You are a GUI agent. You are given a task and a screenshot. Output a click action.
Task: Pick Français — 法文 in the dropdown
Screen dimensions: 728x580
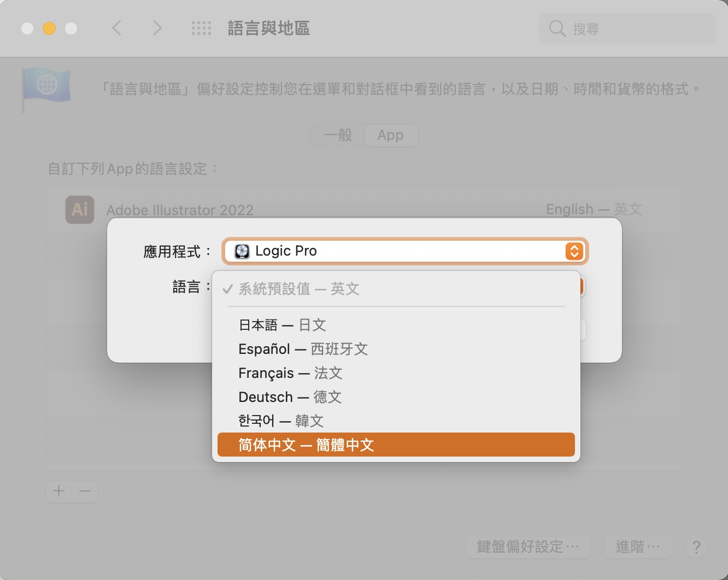396,373
